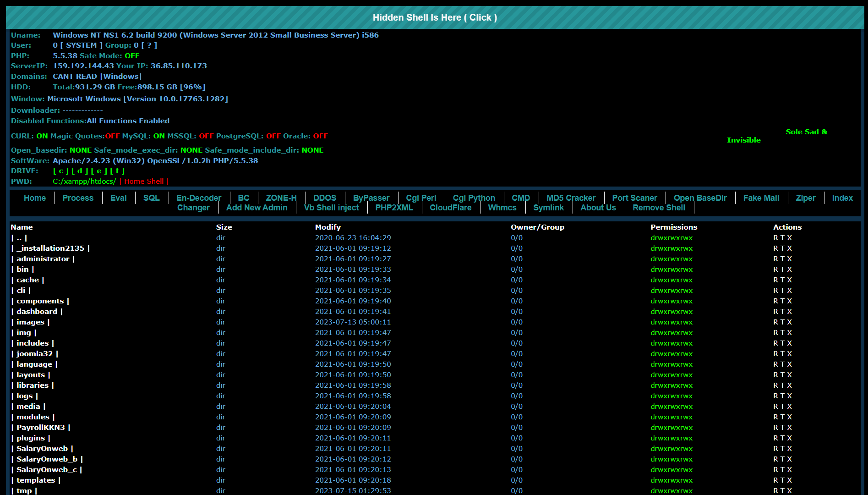868x495 pixels.
Task: Open the ZONE-H tool
Action: (281, 198)
